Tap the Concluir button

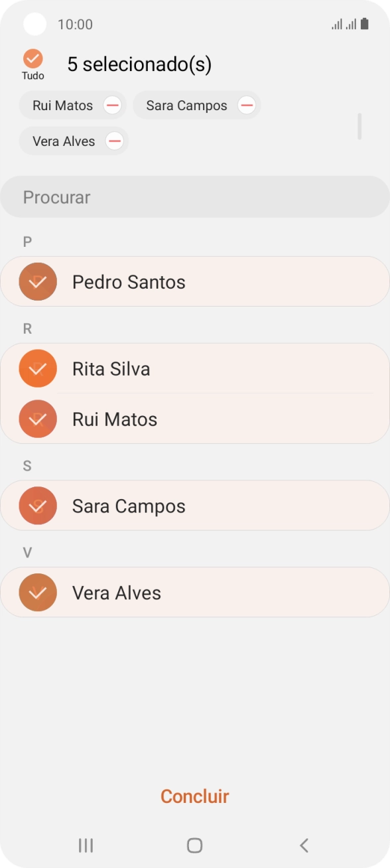pos(194,796)
